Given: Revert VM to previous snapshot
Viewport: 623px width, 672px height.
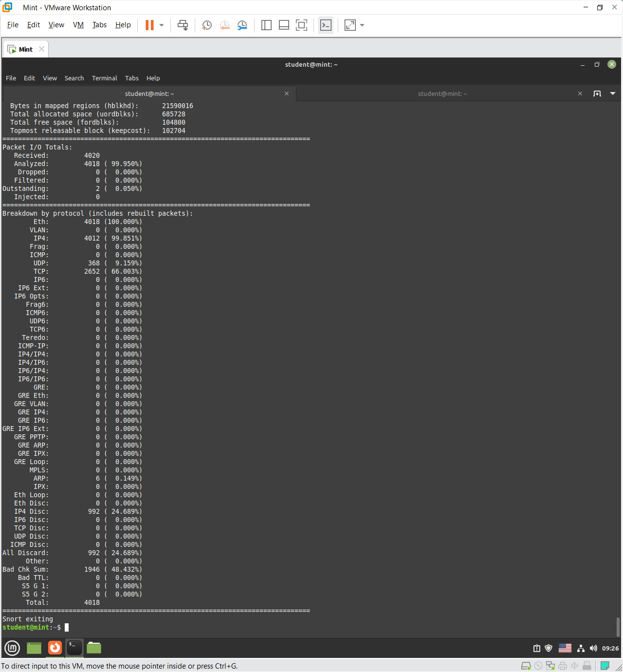Looking at the screenshot, I should (x=224, y=25).
